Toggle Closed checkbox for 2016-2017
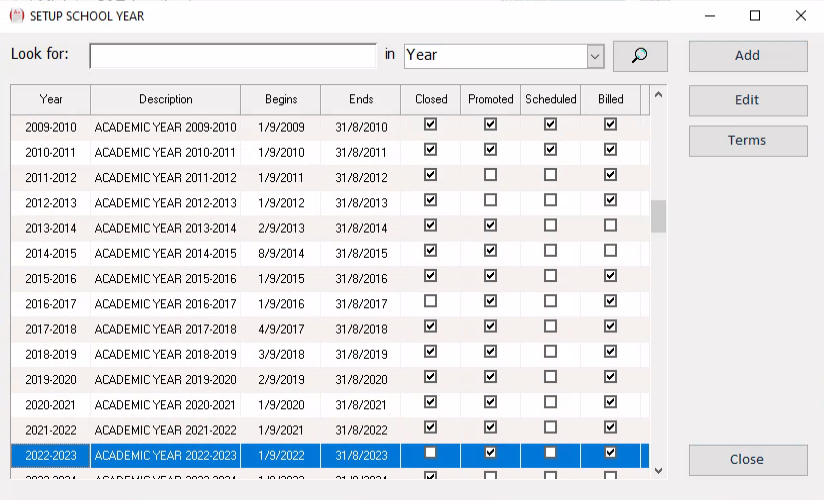Screen dimensions: 824x500 [x=430, y=301]
